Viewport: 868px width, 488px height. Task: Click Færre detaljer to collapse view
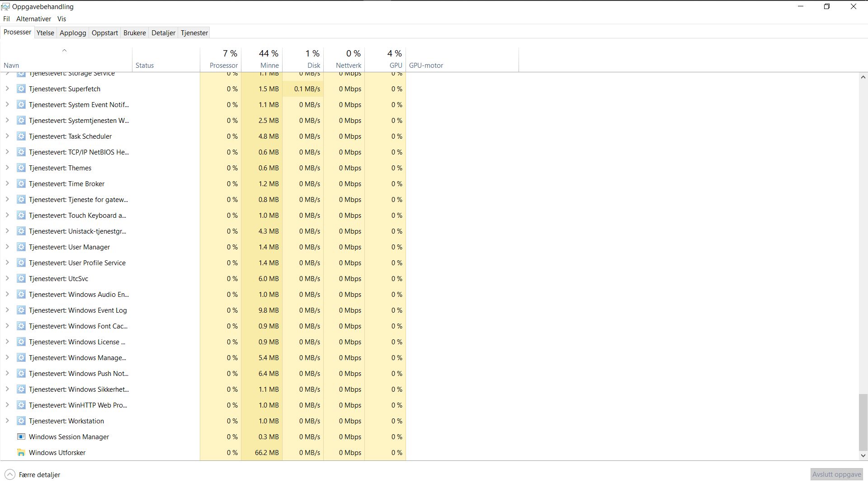40,475
